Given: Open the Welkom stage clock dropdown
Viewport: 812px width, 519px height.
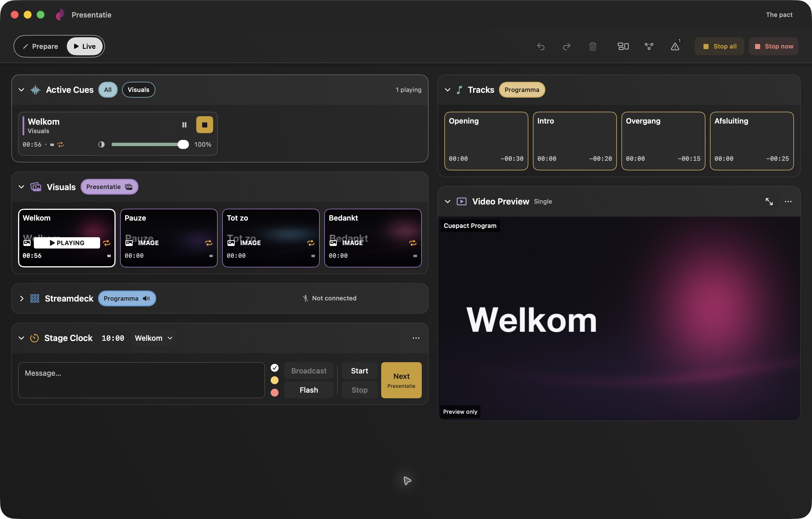Looking at the screenshot, I should tap(153, 338).
